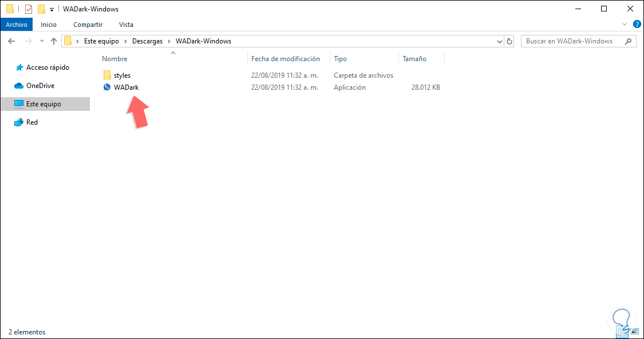Go up one folder level
644x339 pixels.
pos(53,41)
